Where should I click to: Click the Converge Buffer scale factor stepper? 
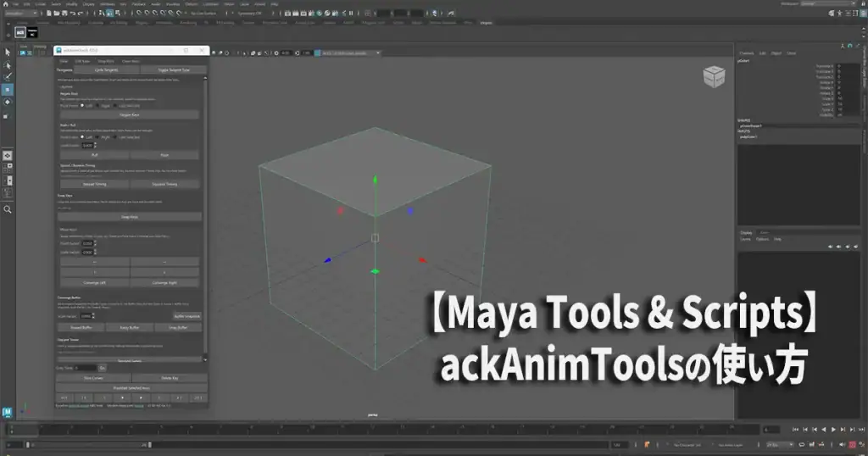pos(93,316)
